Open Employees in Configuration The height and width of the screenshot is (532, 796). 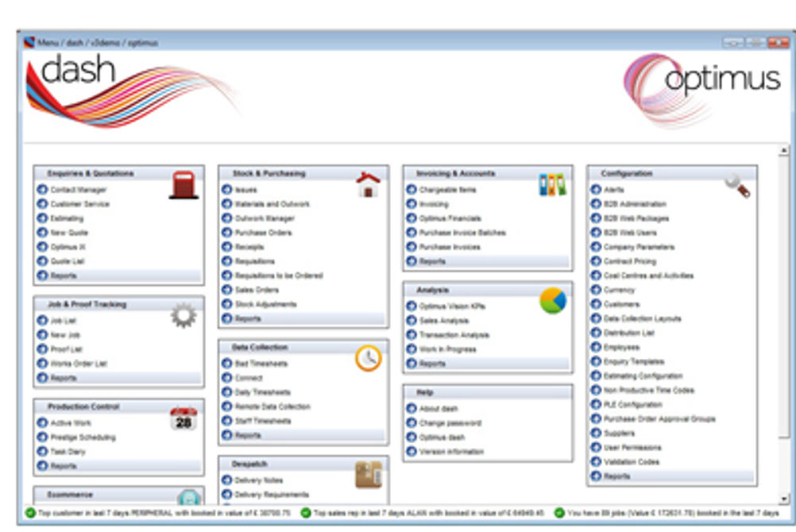(621, 347)
